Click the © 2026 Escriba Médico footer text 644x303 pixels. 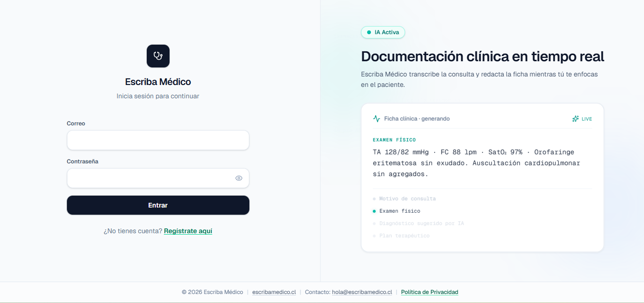(212, 292)
